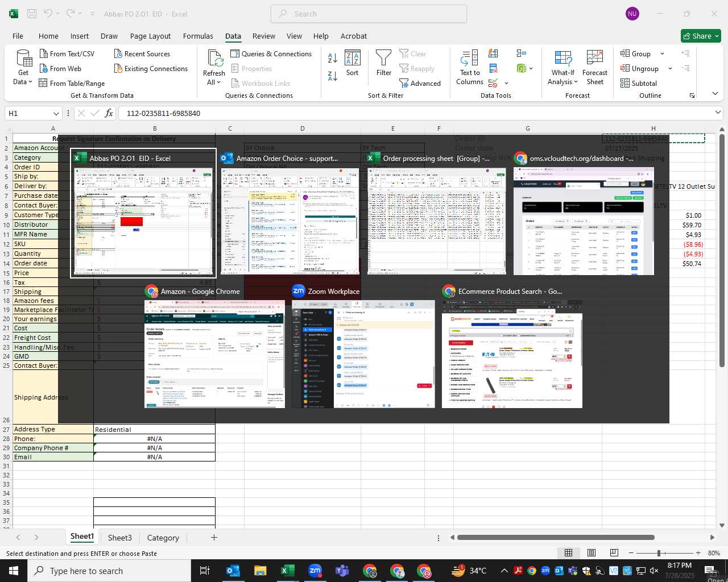
Task: Switch to ECommerce Product Search Chrome window
Action: [512, 346]
